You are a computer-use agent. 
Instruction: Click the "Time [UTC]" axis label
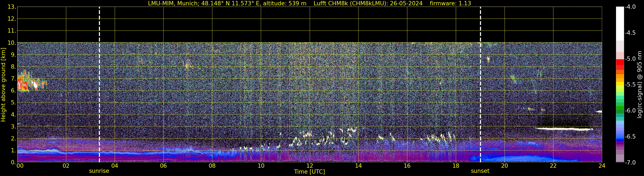click(x=310, y=172)
